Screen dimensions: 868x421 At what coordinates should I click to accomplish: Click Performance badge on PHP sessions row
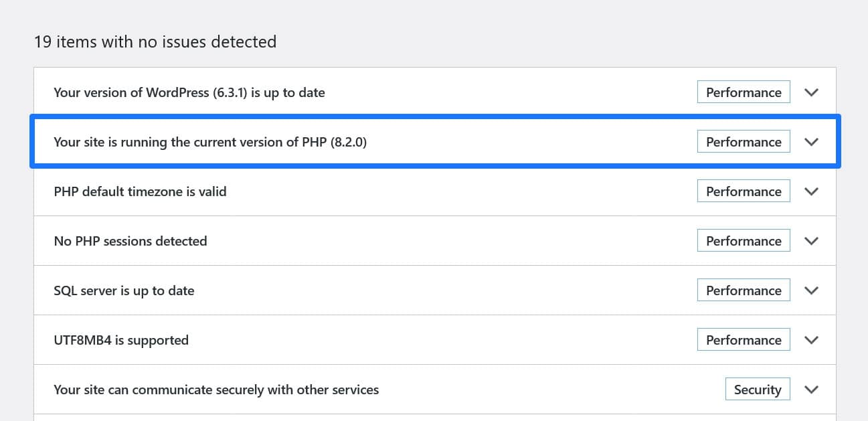(744, 241)
